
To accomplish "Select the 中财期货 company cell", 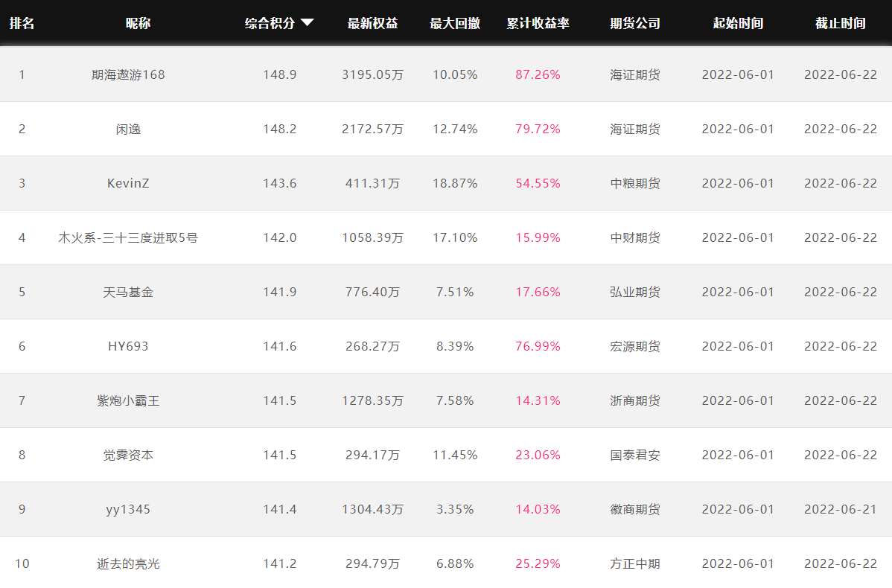I will tap(635, 237).
